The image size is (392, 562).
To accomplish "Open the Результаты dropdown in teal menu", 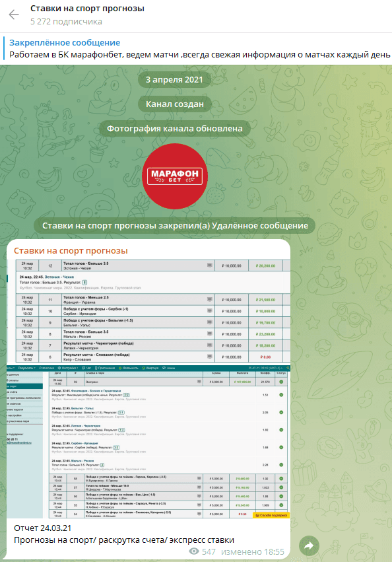I will 26,368.
